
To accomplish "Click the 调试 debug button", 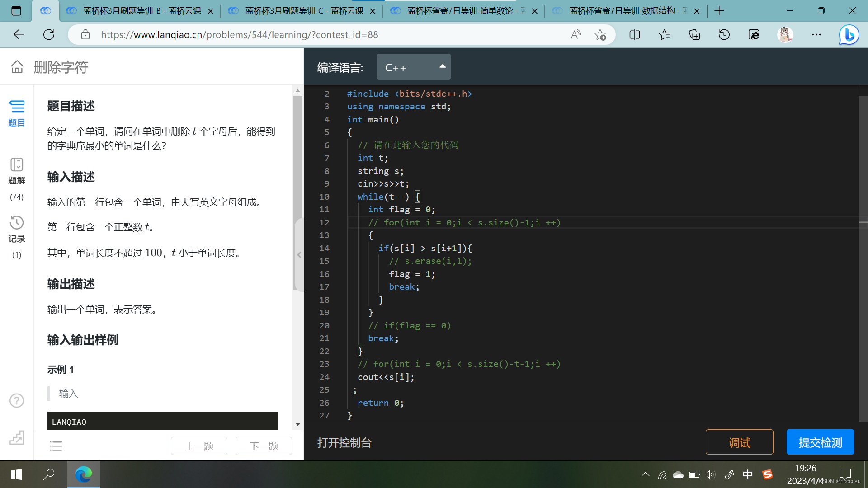I will (x=739, y=442).
